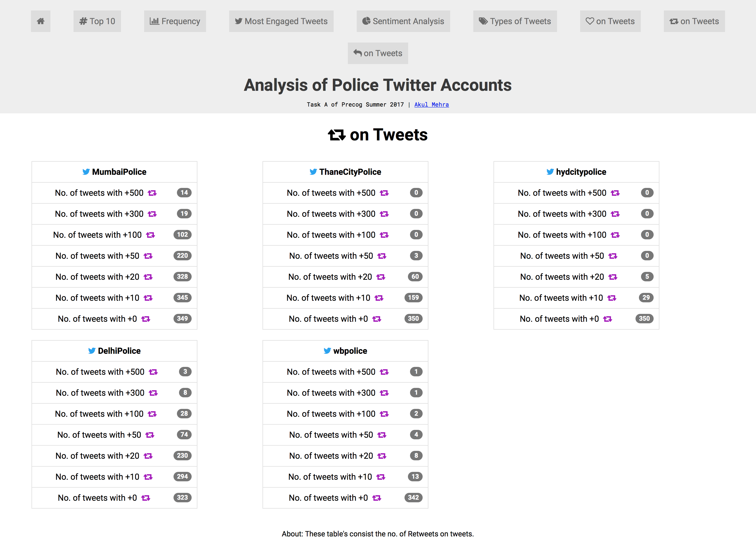The width and height of the screenshot is (756, 538).
Task: Click Twitter bird icon beside DelhiPolice
Action: click(92, 351)
